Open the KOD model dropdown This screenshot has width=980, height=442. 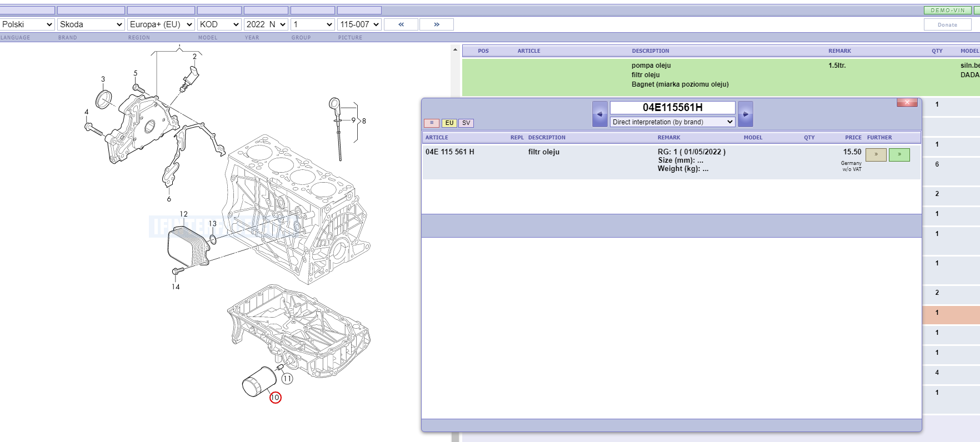point(219,24)
